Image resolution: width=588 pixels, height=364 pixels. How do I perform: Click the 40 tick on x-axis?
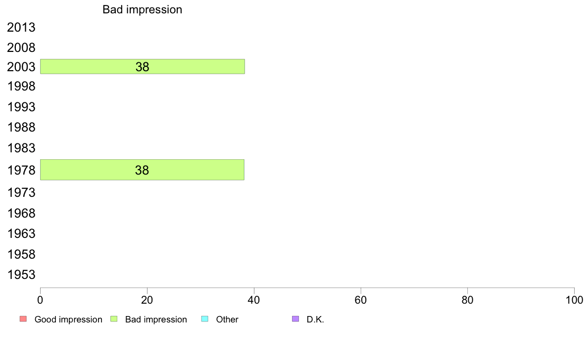point(254,300)
